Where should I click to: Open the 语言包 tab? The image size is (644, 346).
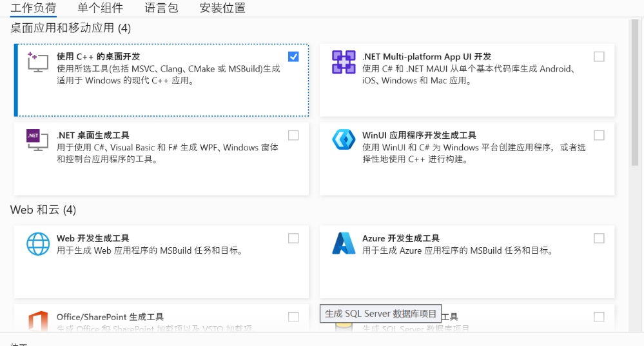[161, 8]
